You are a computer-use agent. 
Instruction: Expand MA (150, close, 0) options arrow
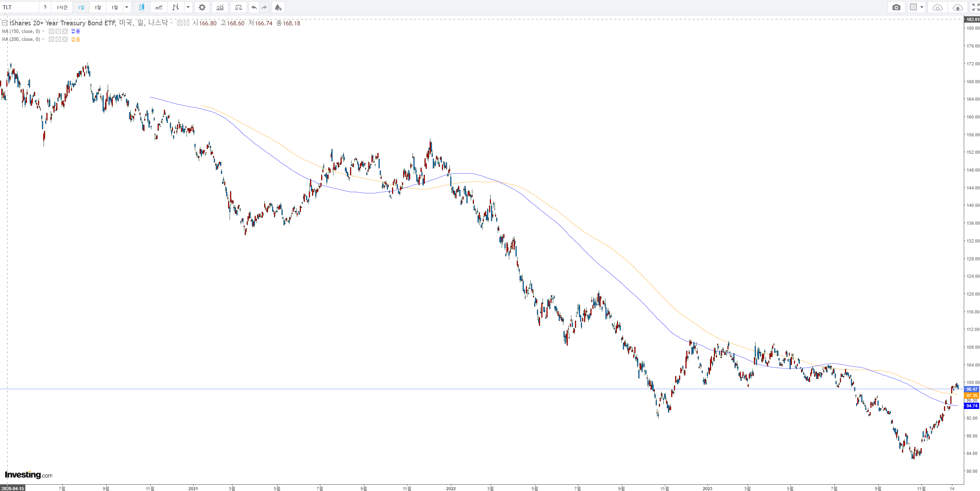click(43, 31)
